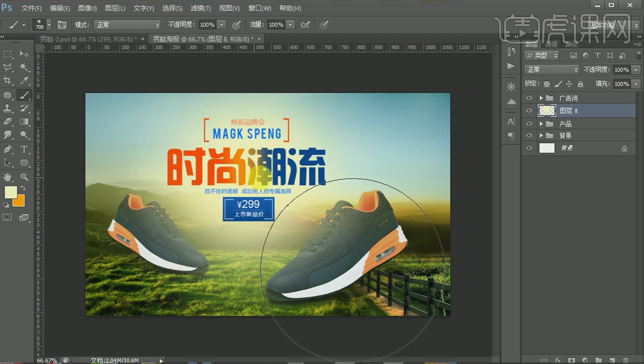
Task: Open layer filter 类型 dropdown
Action: 542,55
